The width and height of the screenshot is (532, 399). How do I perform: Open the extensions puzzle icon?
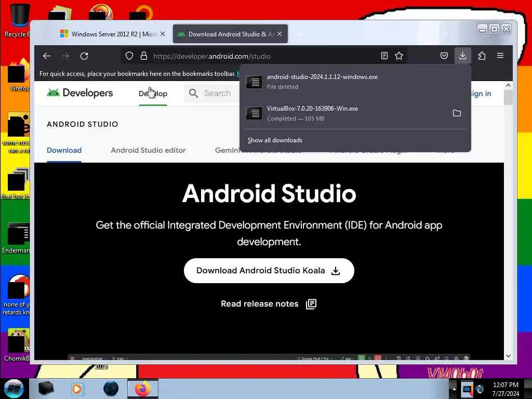point(482,56)
